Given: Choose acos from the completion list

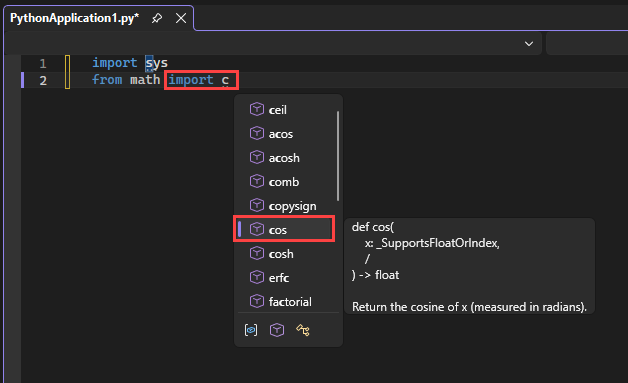Looking at the screenshot, I should pos(286,133).
